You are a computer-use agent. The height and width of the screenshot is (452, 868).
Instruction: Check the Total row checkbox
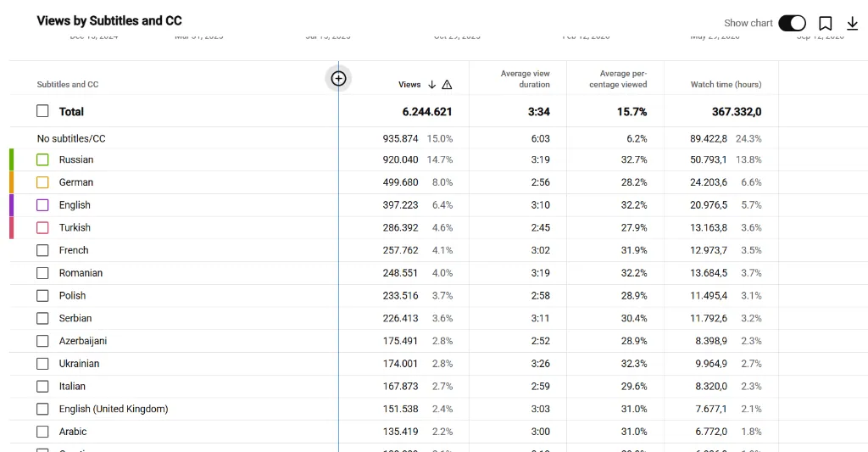[x=42, y=111]
